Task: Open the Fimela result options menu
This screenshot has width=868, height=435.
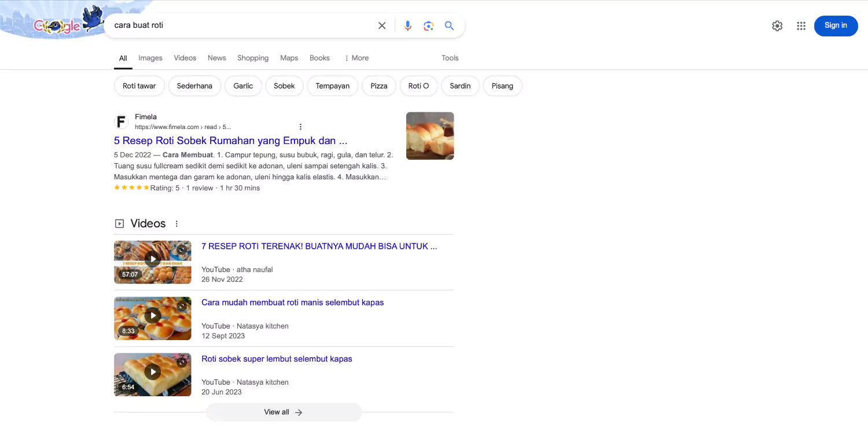Action: click(300, 127)
